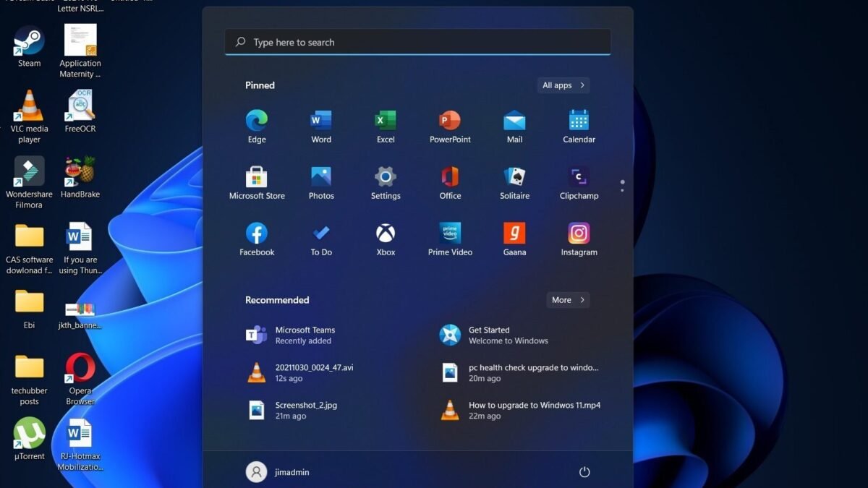
Task: Launch FreeOCR from the desktop
Action: click(80, 111)
